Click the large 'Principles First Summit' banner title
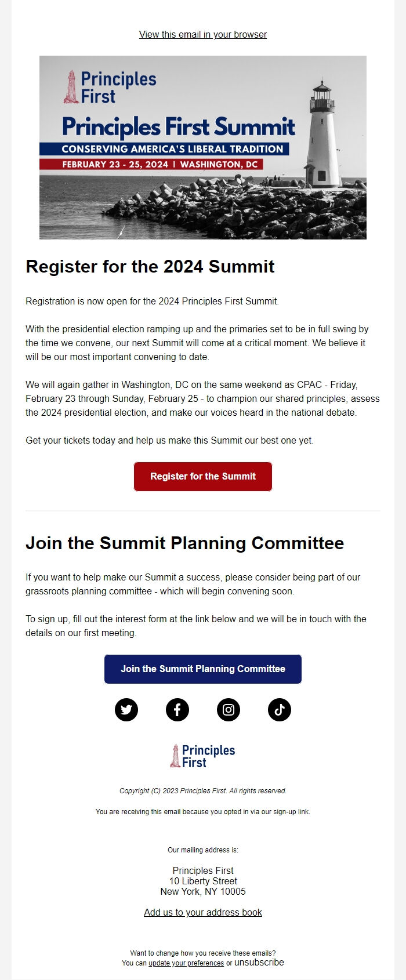The height and width of the screenshot is (980, 406). click(x=179, y=127)
